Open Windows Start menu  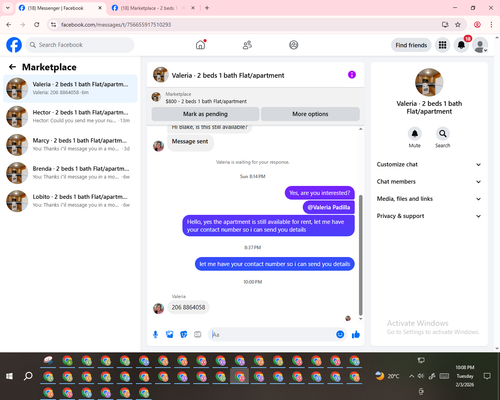coord(9,376)
